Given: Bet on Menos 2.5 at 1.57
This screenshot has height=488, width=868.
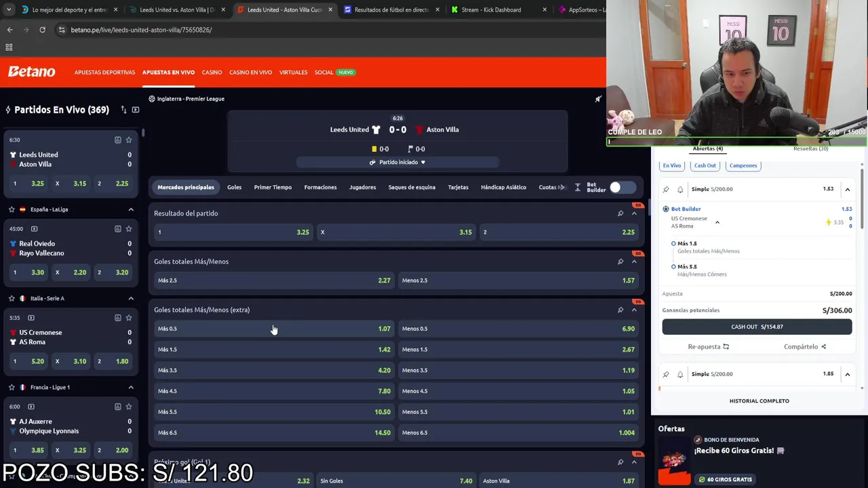Looking at the screenshot, I should point(517,281).
